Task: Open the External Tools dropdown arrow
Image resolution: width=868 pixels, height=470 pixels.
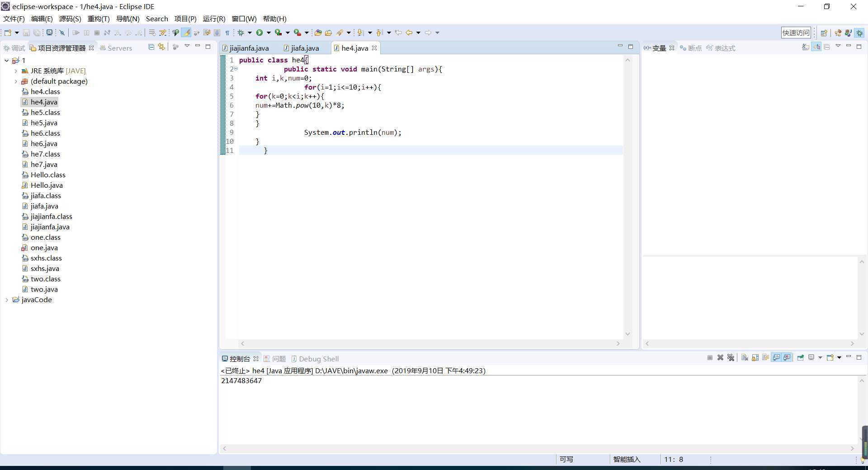Action: 307,33
